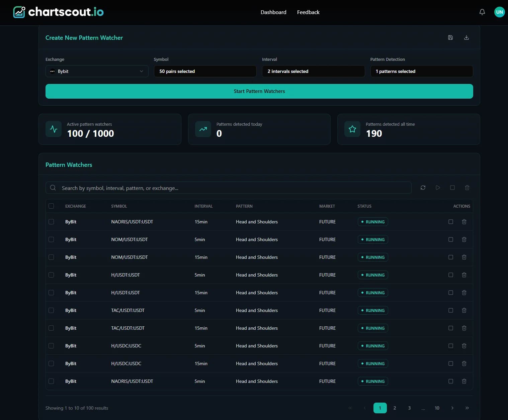
Task: Go to the Feedback page
Action: pyautogui.click(x=308, y=12)
